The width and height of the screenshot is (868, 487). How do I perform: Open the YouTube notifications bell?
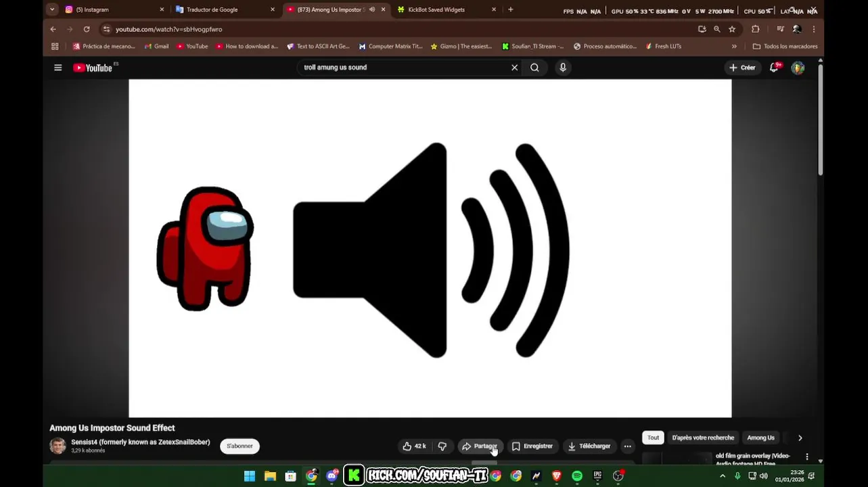point(774,68)
